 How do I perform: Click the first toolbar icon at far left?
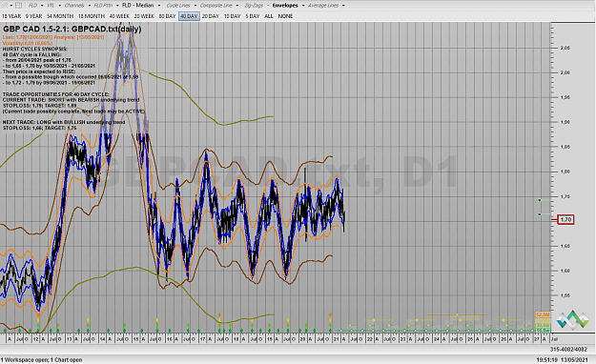tap(3, 6)
